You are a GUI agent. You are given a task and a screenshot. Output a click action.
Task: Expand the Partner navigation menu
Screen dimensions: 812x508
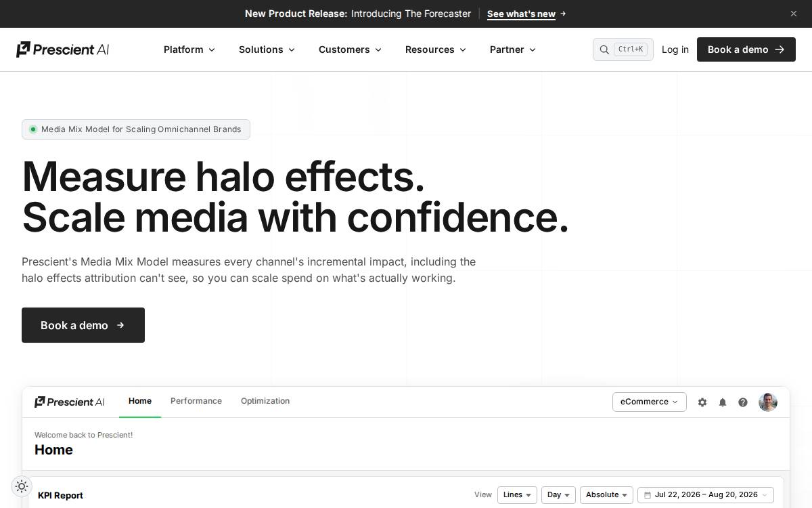(x=513, y=49)
